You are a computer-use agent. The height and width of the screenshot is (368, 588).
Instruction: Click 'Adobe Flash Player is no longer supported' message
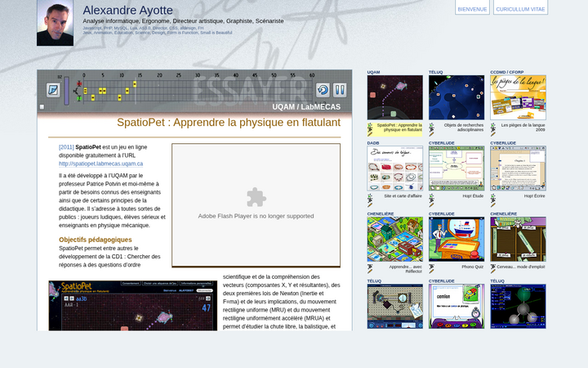[256, 216]
